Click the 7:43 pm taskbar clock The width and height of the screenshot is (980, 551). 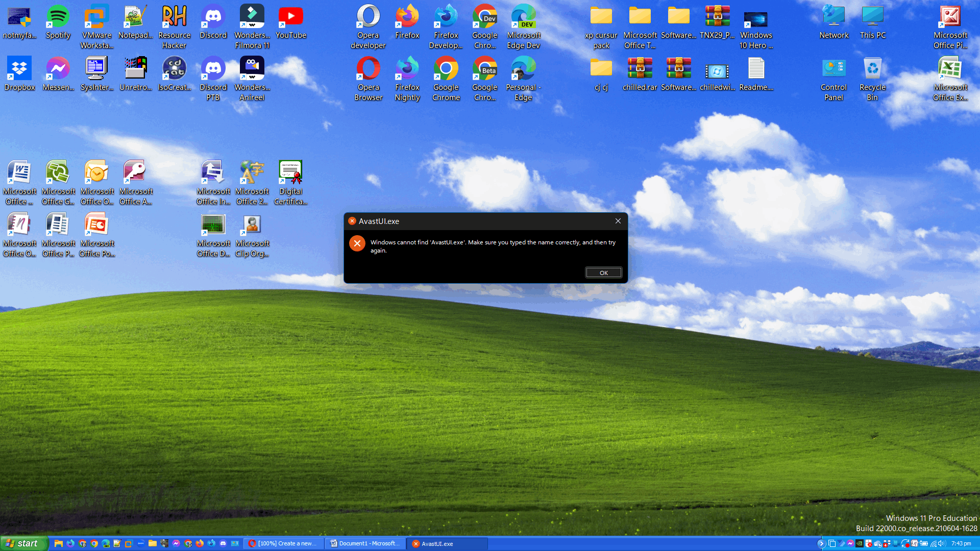pyautogui.click(x=961, y=544)
